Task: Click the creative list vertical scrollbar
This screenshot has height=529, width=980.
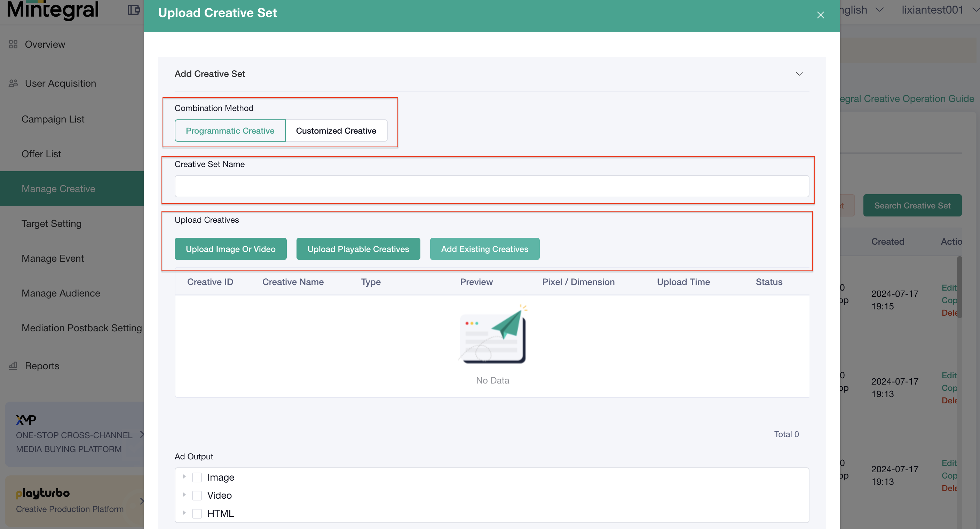Action: 959,287
